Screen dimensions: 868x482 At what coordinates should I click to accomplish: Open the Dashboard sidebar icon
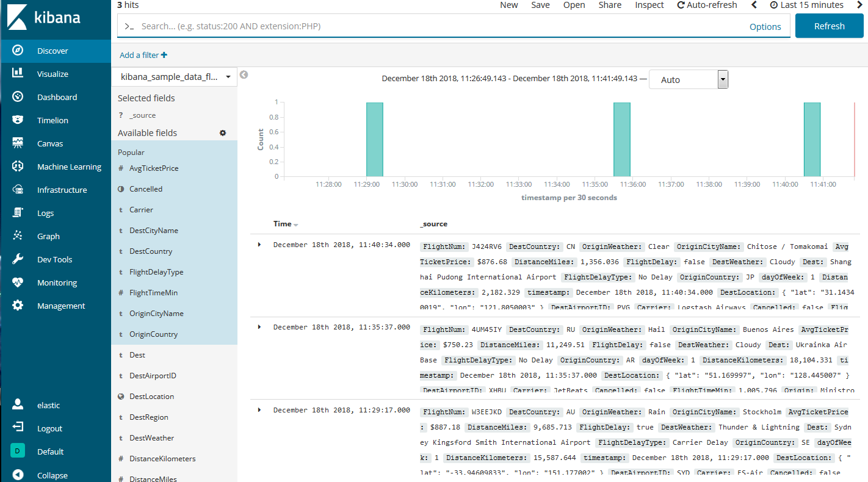[18, 97]
